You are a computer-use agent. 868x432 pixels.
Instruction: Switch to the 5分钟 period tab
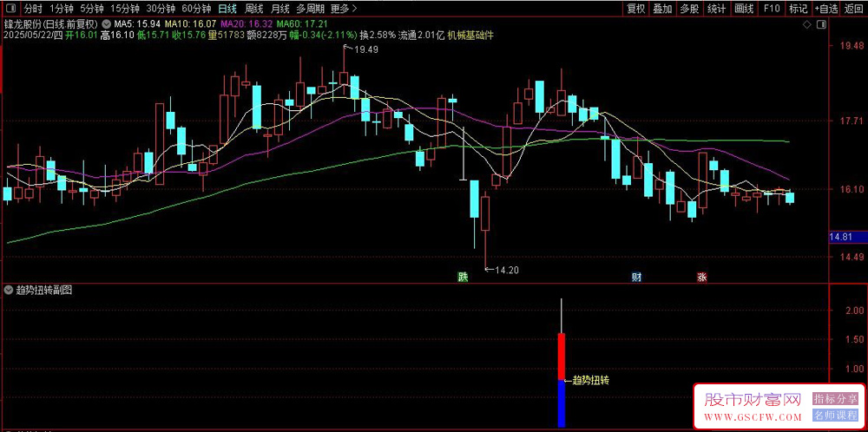tap(91, 9)
